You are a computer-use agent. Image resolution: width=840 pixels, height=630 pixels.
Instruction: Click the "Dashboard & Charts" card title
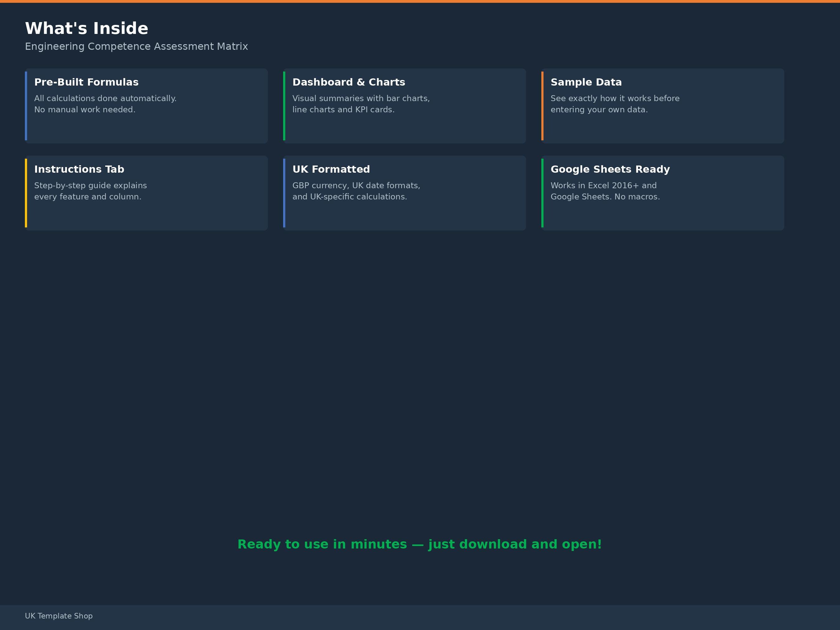coord(349,82)
